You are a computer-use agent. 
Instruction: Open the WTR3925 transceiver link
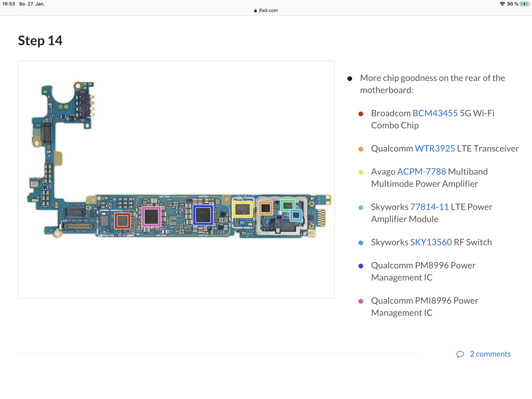tap(435, 148)
